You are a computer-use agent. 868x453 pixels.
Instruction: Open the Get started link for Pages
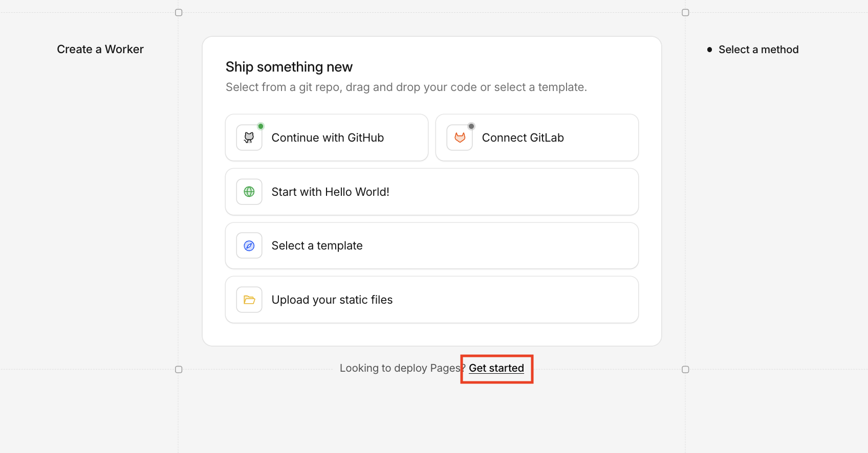click(496, 368)
